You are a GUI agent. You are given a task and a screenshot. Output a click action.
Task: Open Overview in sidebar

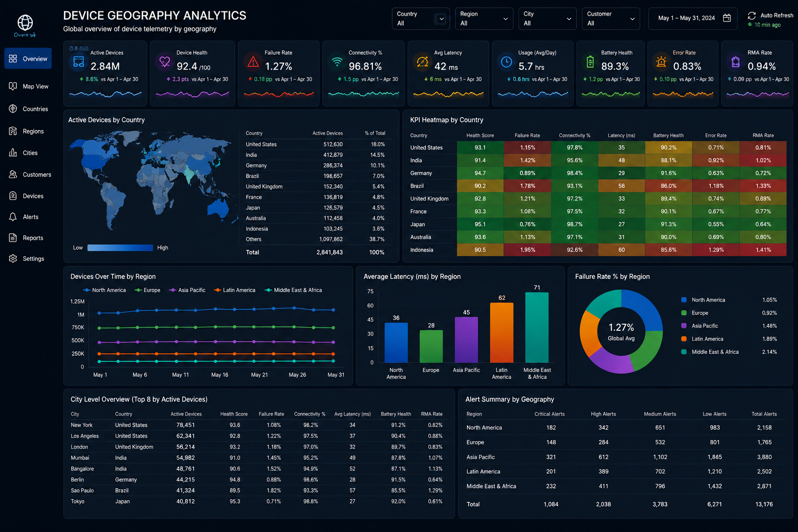28,59
